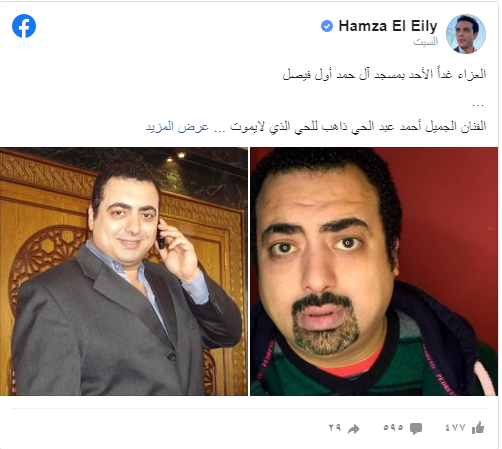Click the first line of post text
This screenshot has height=449, width=502.
point(384,74)
